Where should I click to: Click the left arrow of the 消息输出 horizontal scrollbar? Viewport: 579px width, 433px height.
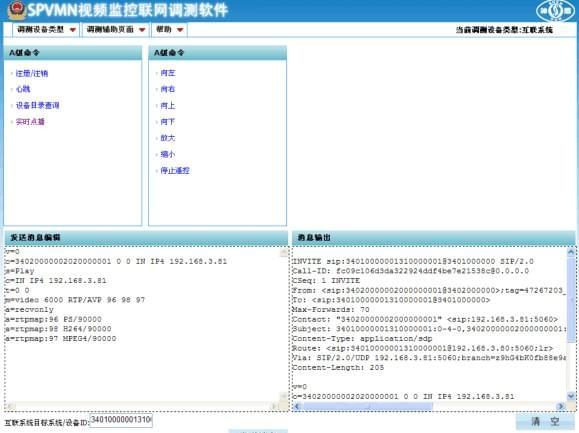pos(297,406)
